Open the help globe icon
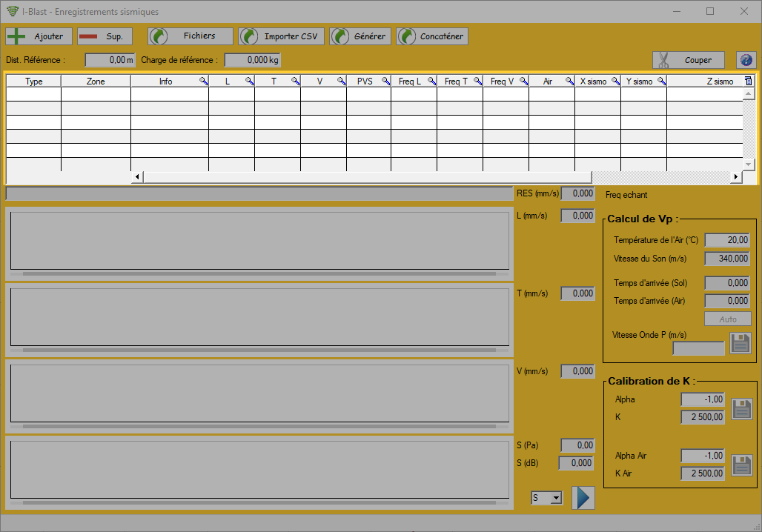This screenshot has height=532, width=762. pyautogui.click(x=746, y=60)
